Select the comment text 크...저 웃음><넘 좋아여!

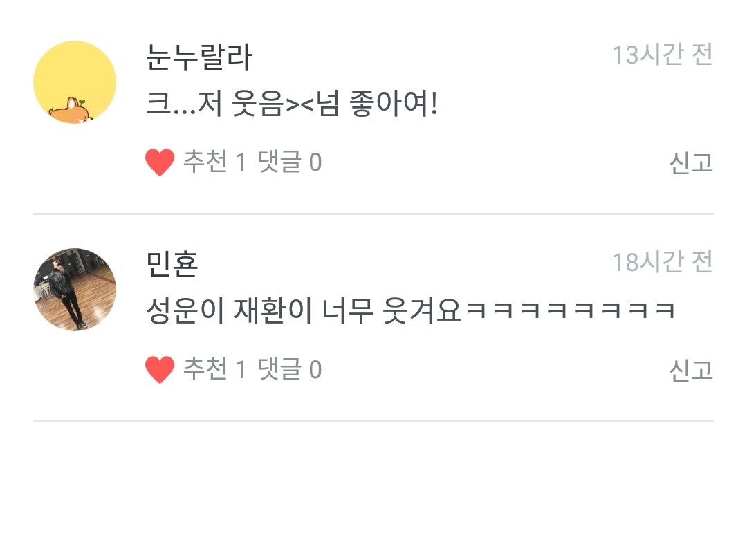(x=292, y=104)
